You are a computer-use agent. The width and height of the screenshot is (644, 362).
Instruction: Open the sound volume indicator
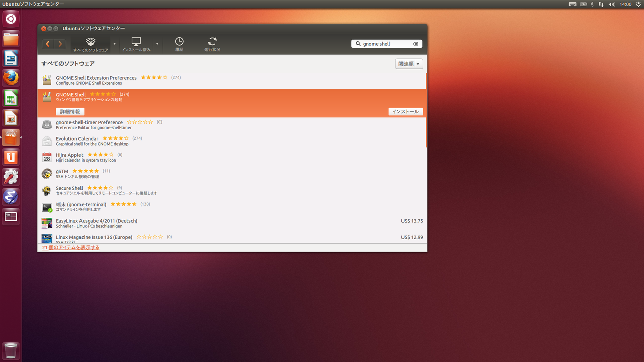coord(611,4)
